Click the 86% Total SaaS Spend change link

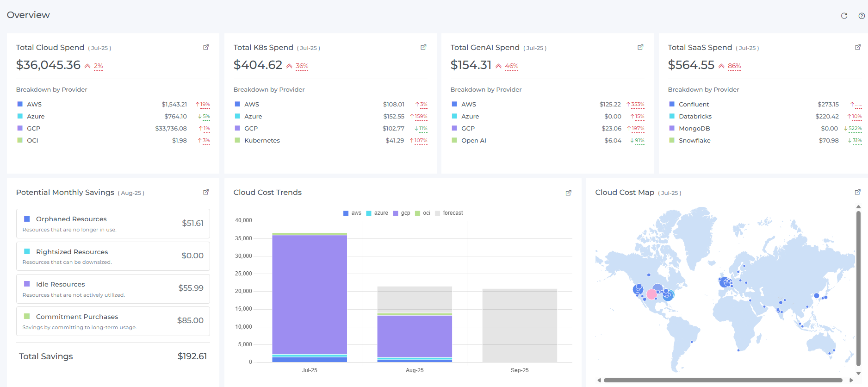click(734, 66)
